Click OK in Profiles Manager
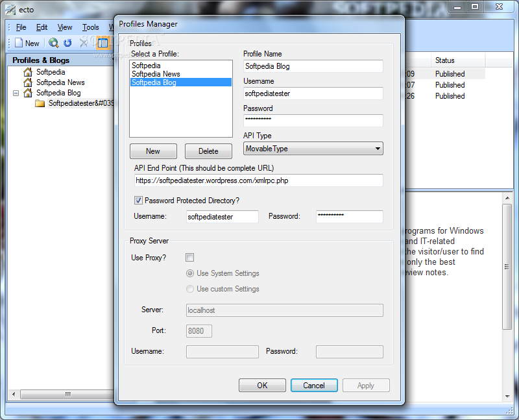The image size is (519, 420). (x=262, y=385)
